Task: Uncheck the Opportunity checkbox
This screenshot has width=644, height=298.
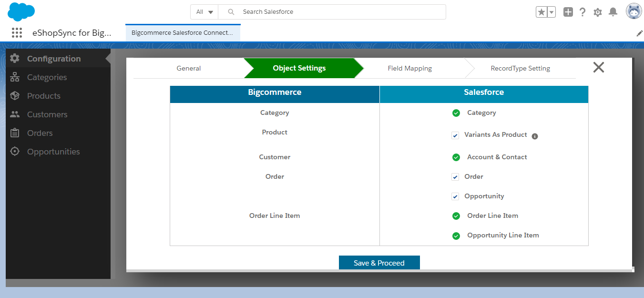Action: click(x=455, y=196)
